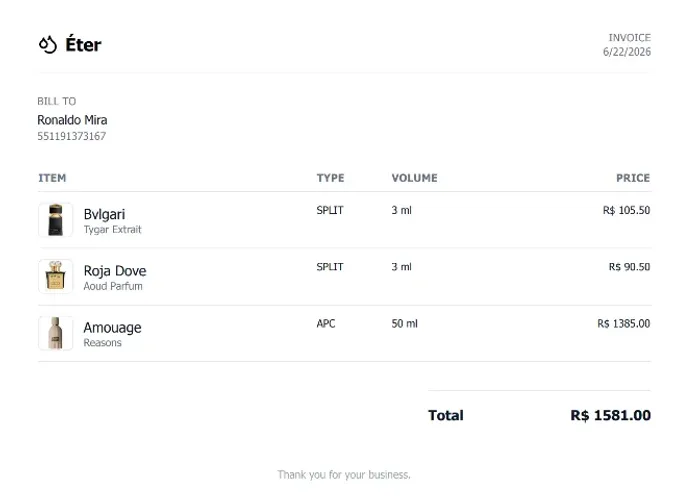
Task: Click the invoice date 6/22/2026
Action: pos(626,52)
